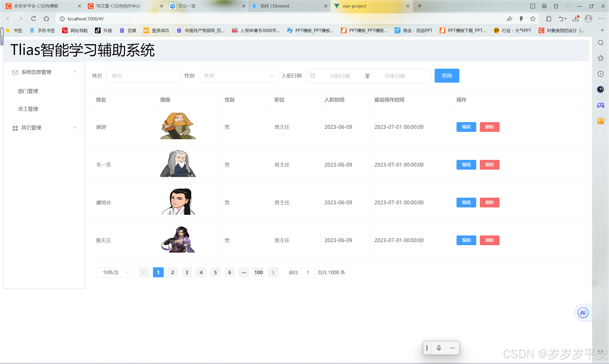The width and height of the screenshot is (609, 364).
Task: Open site info icon in address bar
Action: (x=62, y=19)
